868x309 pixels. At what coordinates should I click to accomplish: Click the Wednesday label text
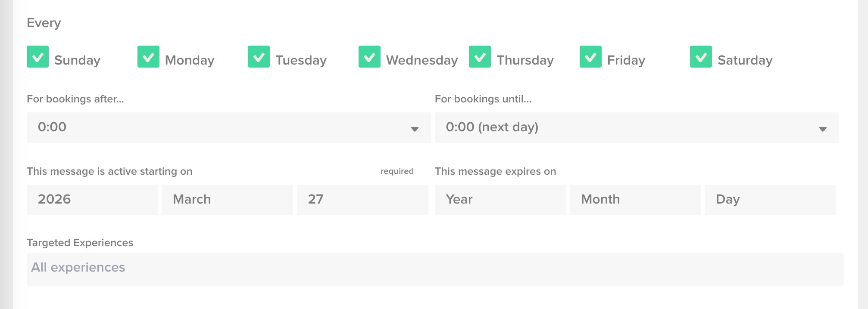(422, 60)
